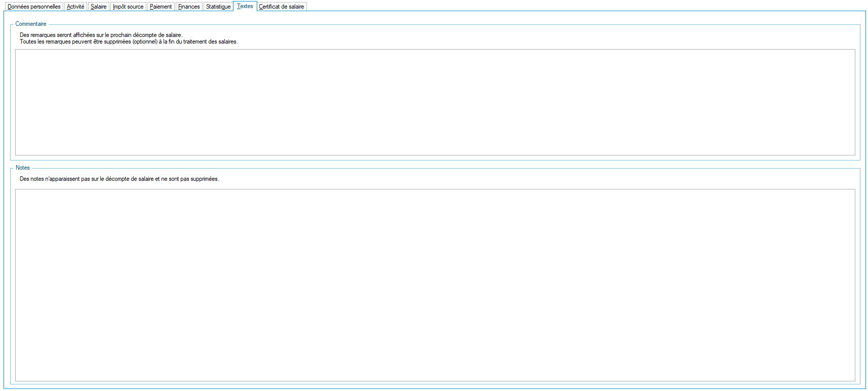Click the Notes group label

coord(23,168)
